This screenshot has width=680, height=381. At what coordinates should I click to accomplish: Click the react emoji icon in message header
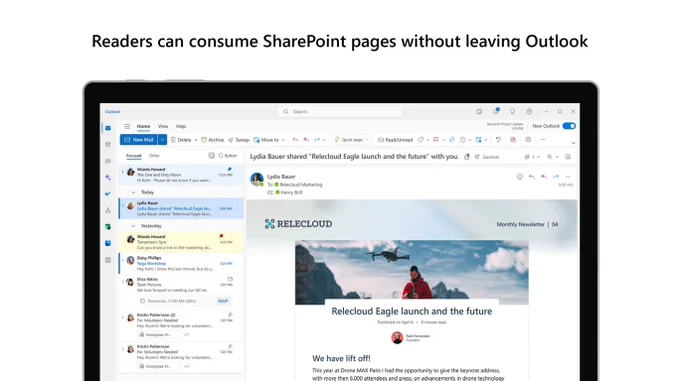[x=520, y=177]
